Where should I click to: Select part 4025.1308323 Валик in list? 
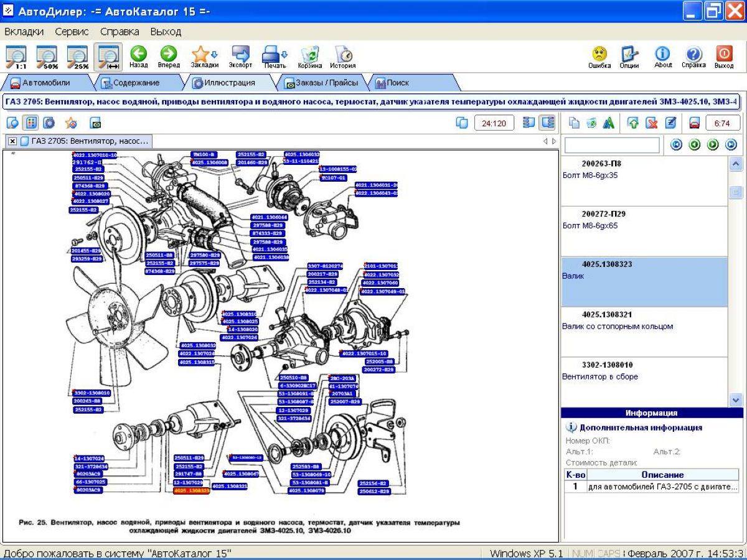point(644,282)
